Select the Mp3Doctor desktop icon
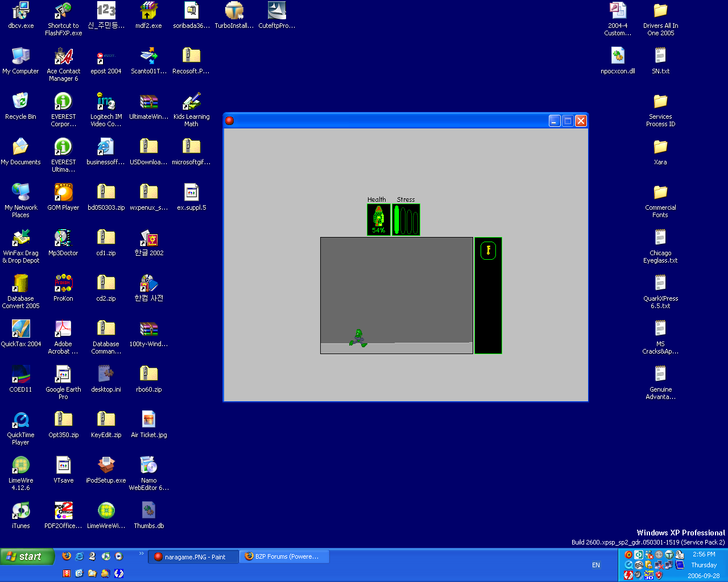The image size is (728, 582). coord(63,243)
